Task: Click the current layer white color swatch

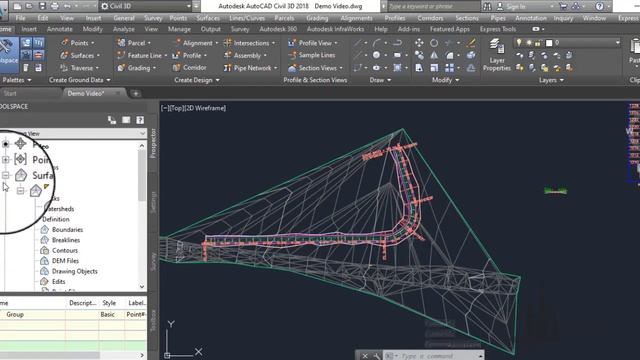Action: coord(549,42)
